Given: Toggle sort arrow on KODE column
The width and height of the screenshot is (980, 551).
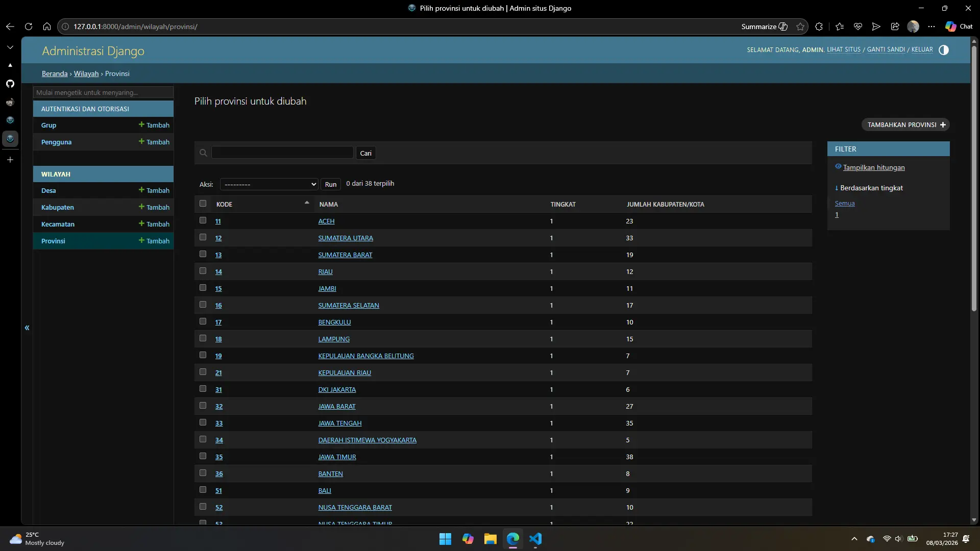Looking at the screenshot, I should pyautogui.click(x=307, y=203).
